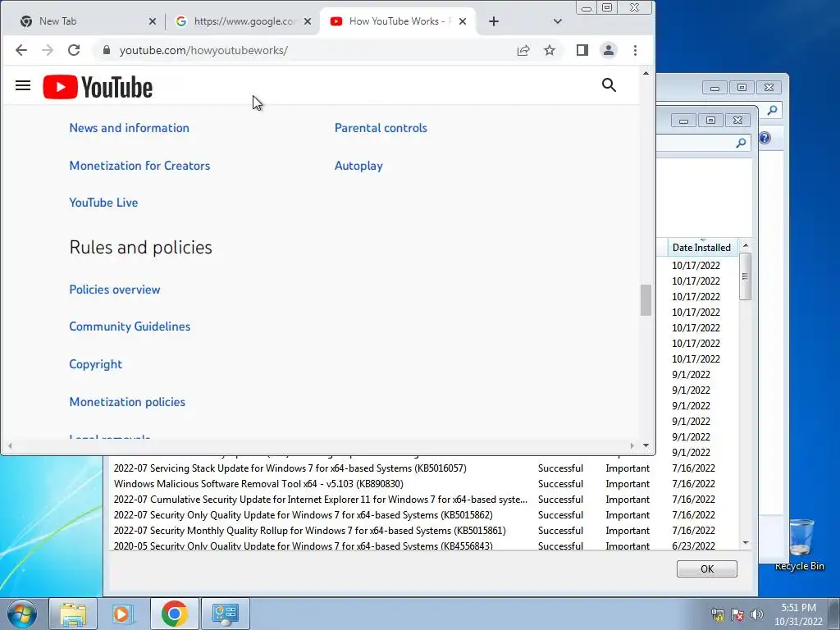840x630 pixels.
Task: Click update history list scrollbar thumb
Action: click(745, 276)
